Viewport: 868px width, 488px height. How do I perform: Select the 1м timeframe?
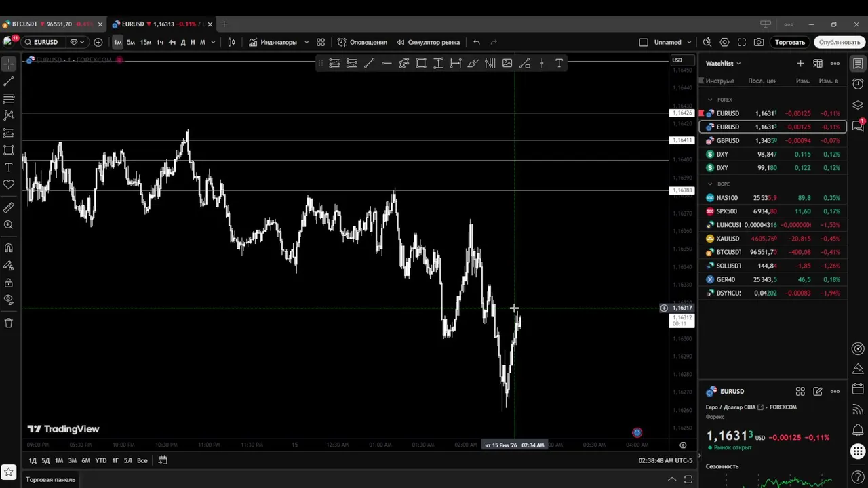(118, 42)
